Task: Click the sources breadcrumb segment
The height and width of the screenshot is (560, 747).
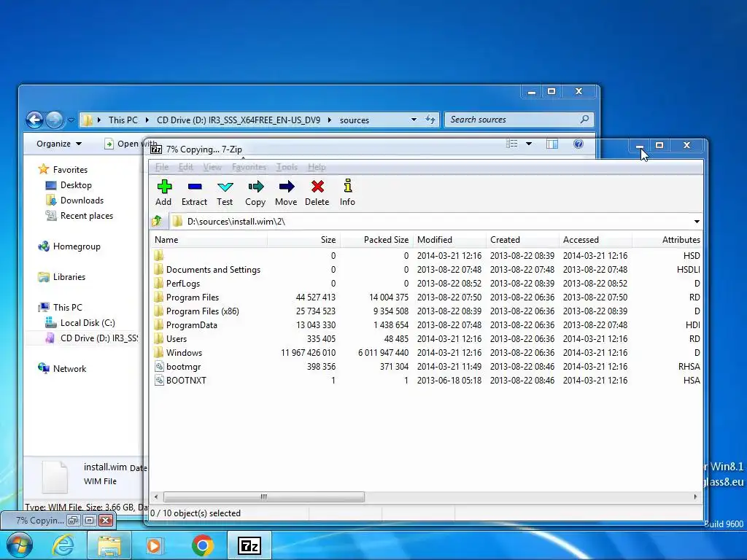Action: (354, 120)
